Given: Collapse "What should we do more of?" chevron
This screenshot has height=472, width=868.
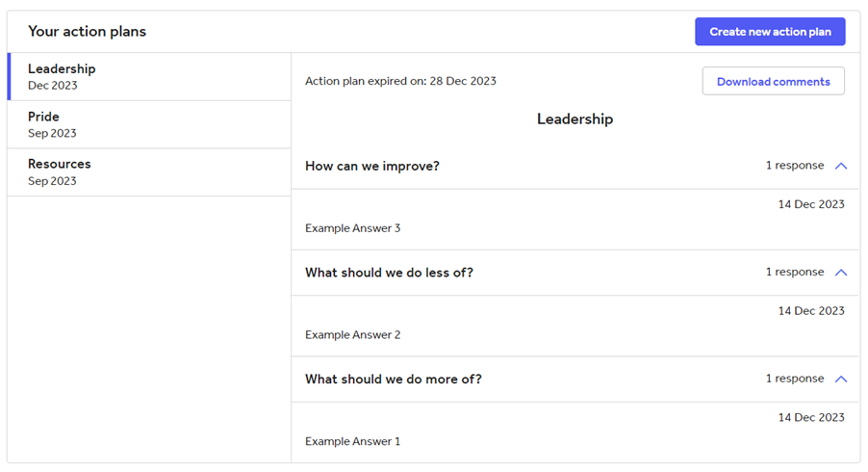Looking at the screenshot, I should coord(841,379).
